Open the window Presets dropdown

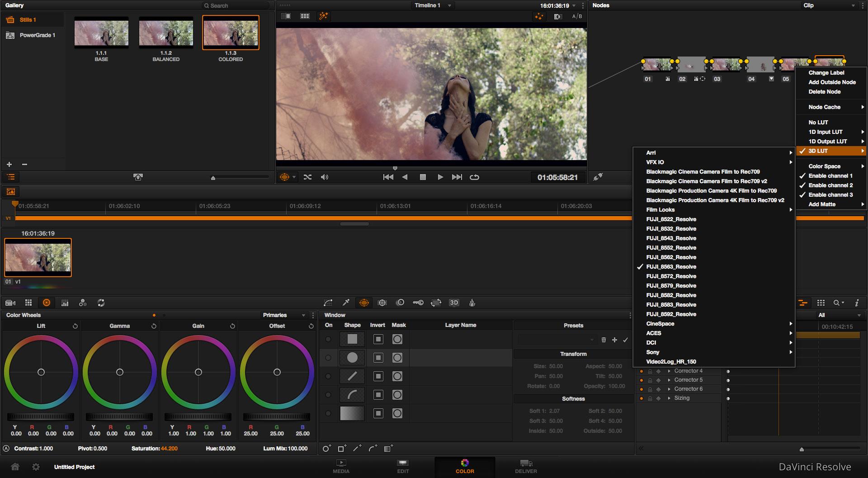tap(557, 339)
